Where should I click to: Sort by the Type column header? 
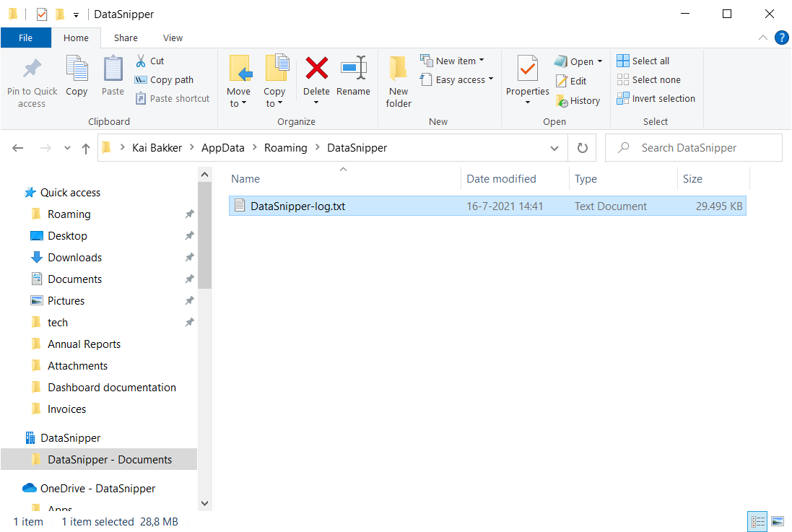tap(623, 179)
